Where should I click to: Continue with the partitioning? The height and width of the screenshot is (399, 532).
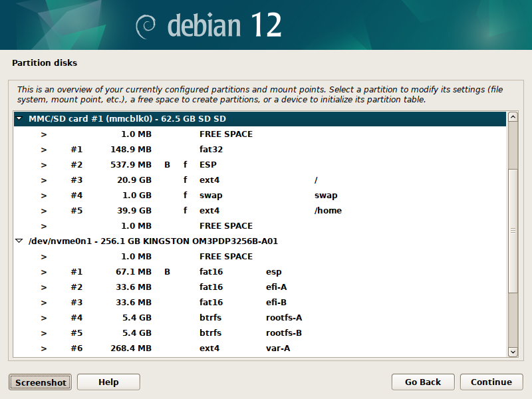pyautogui.click(x=491, y=382)
